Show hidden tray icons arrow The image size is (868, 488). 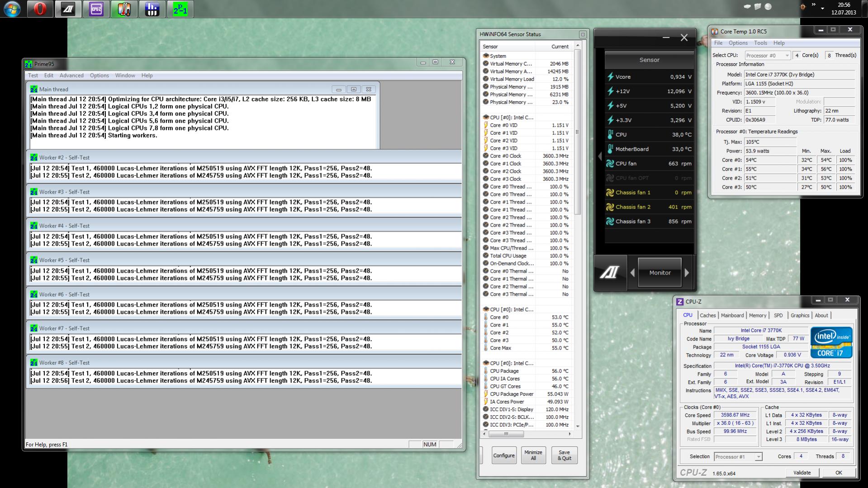(x=822, y=8)
